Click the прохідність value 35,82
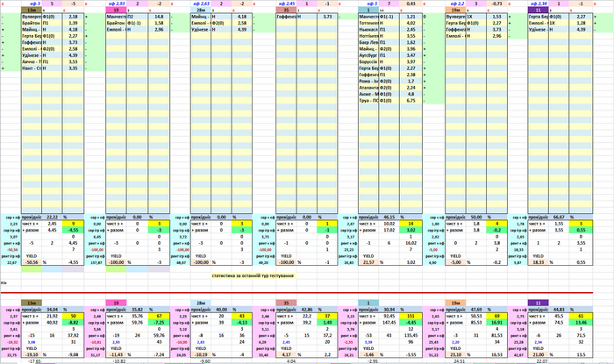 click(137, 310)
